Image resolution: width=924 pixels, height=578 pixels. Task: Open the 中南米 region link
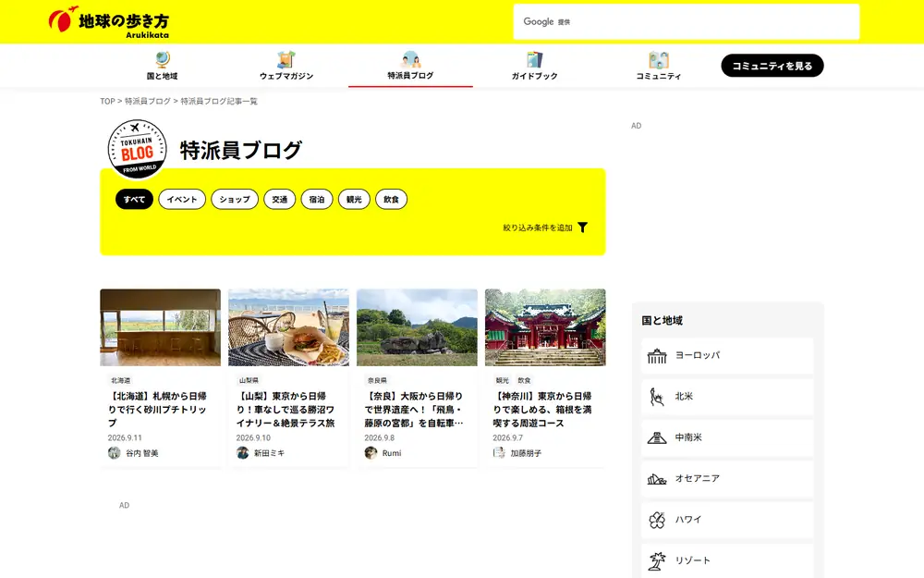pyautogui.click(x=728, y=437)
